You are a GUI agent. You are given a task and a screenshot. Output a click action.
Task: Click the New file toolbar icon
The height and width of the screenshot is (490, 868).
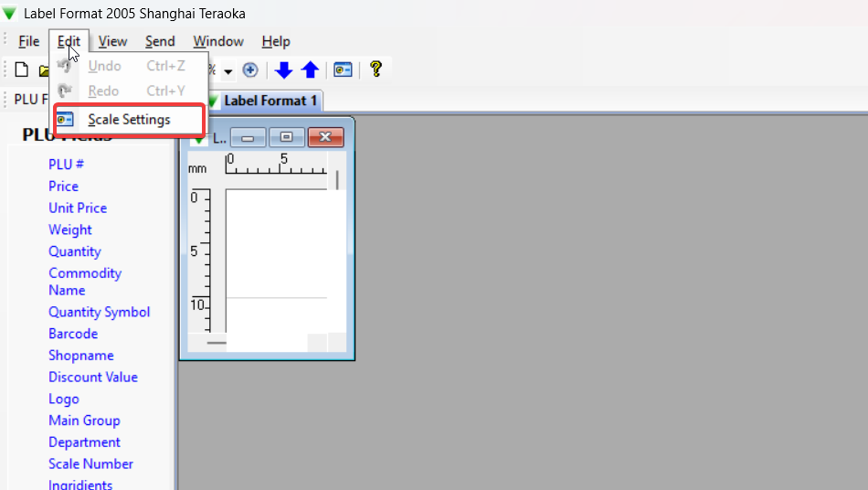coord(22,70)
